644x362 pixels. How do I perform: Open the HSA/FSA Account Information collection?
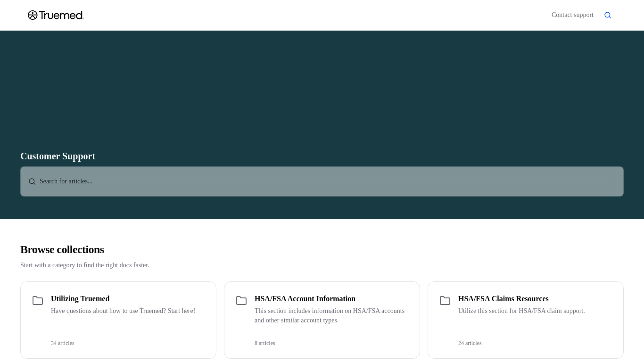point(322,320)
